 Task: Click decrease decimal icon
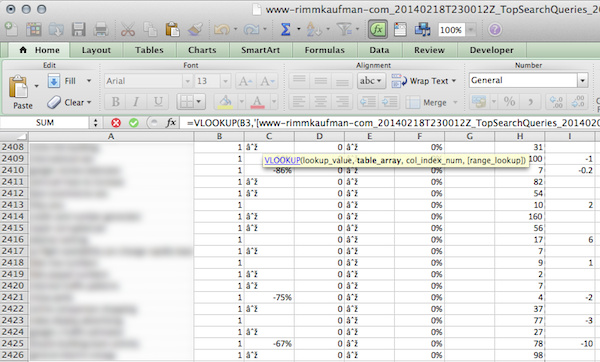578,102
